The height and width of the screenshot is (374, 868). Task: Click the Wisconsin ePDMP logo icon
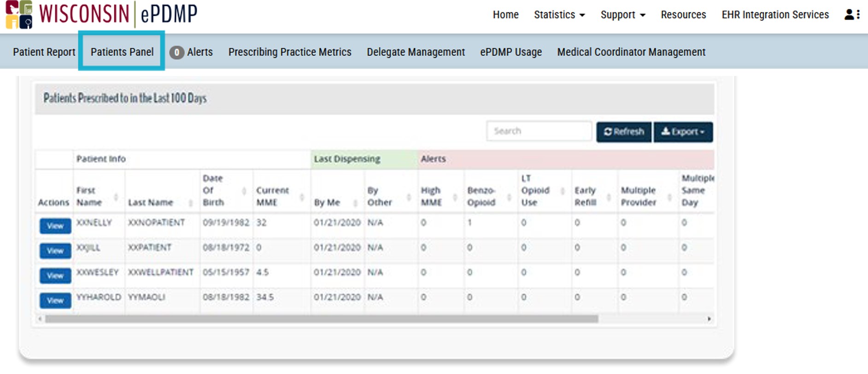[x=19, y=14]
